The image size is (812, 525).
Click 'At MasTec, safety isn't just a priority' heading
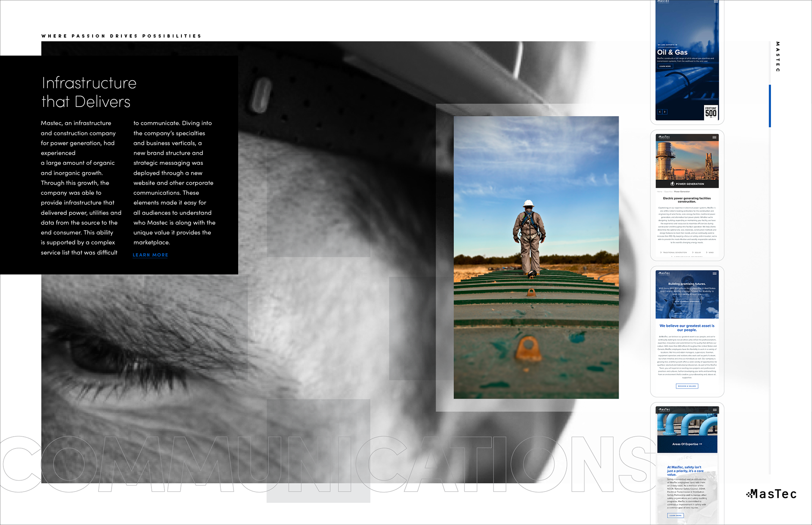pos(685,471)
